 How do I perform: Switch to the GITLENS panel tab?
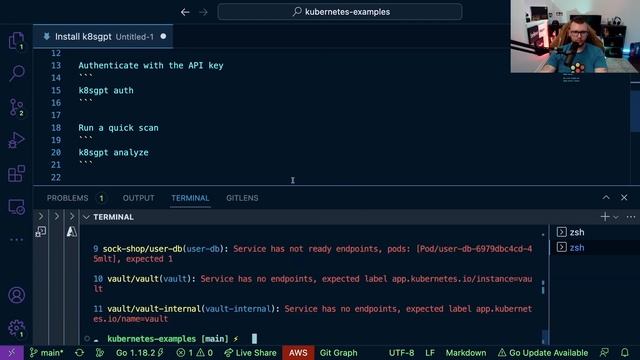(242, 198)
